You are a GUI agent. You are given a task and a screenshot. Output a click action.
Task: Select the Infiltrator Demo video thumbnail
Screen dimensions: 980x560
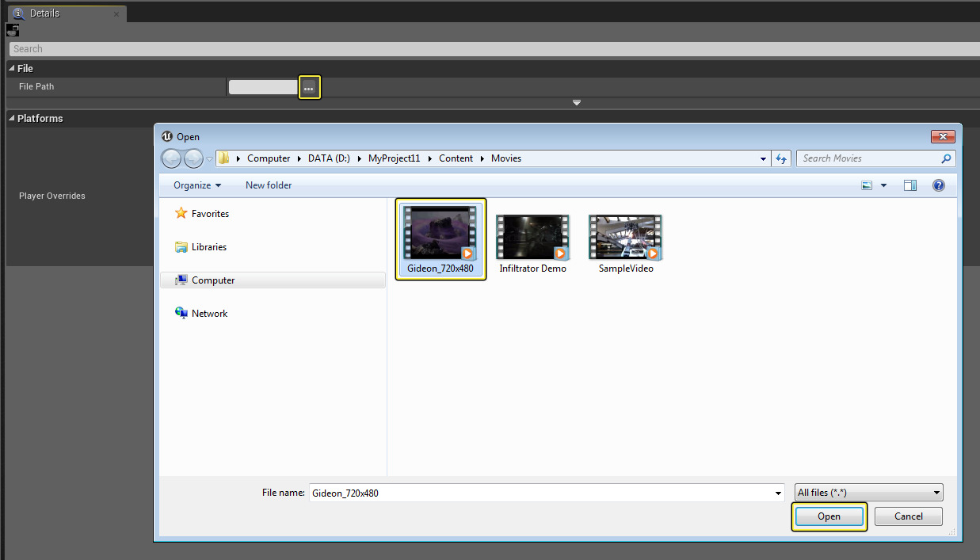532,238
